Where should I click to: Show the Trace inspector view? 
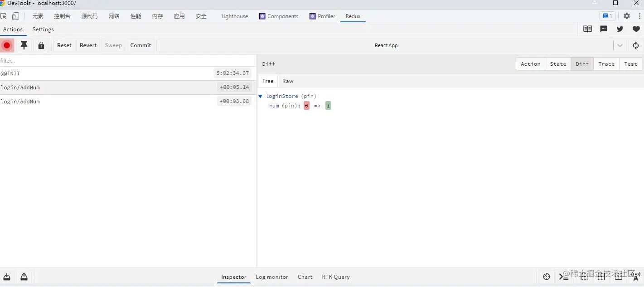pos(606,64)
